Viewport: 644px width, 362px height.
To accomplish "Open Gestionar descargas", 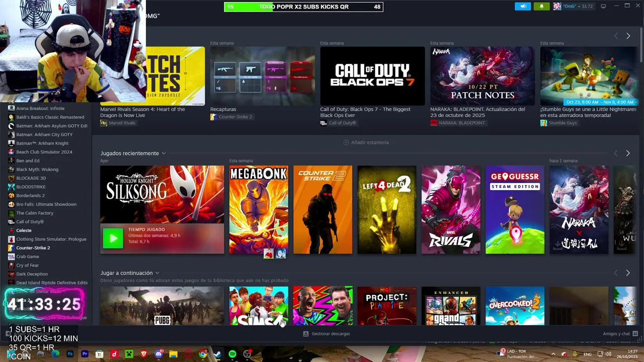I will 327,334.
